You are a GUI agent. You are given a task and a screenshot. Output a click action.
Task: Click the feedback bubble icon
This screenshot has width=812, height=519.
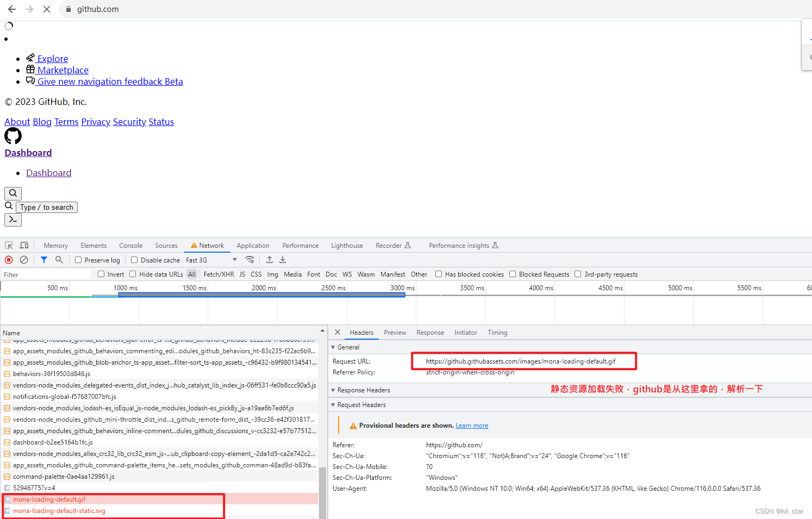30,81
